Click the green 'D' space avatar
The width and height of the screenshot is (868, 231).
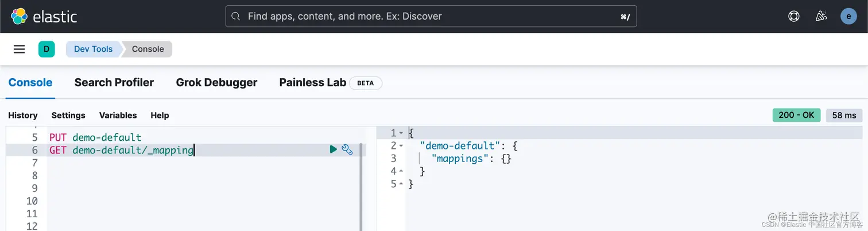[x=46, y=49]
